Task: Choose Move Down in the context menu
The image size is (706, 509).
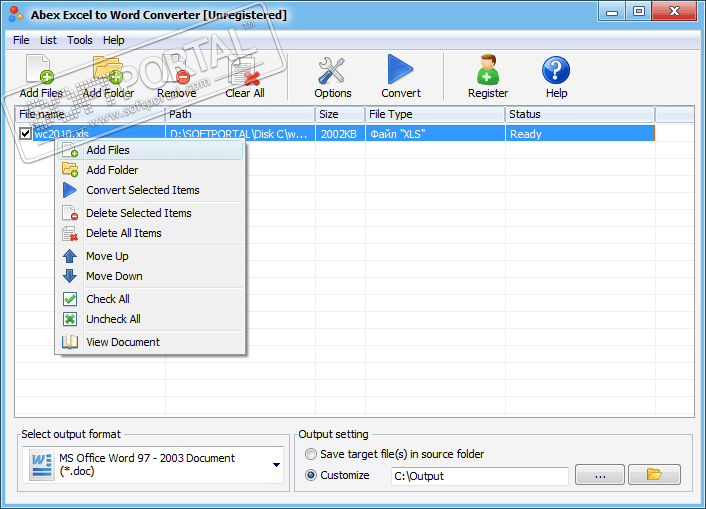Action: 150,276
